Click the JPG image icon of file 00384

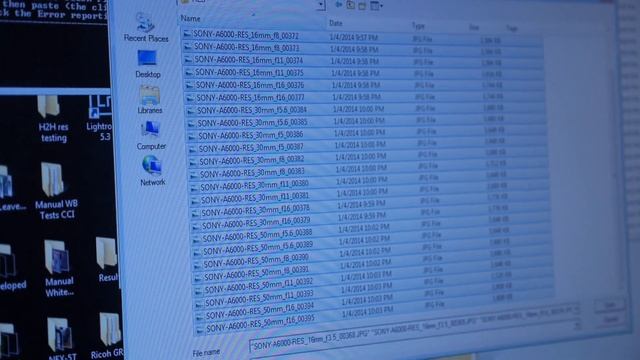(x=191, y=111)
